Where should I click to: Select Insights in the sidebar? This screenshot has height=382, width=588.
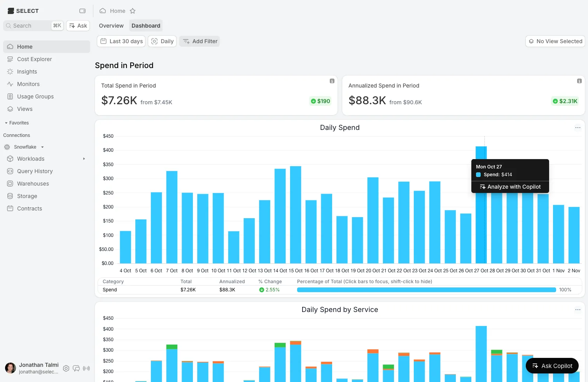point(27,72)
